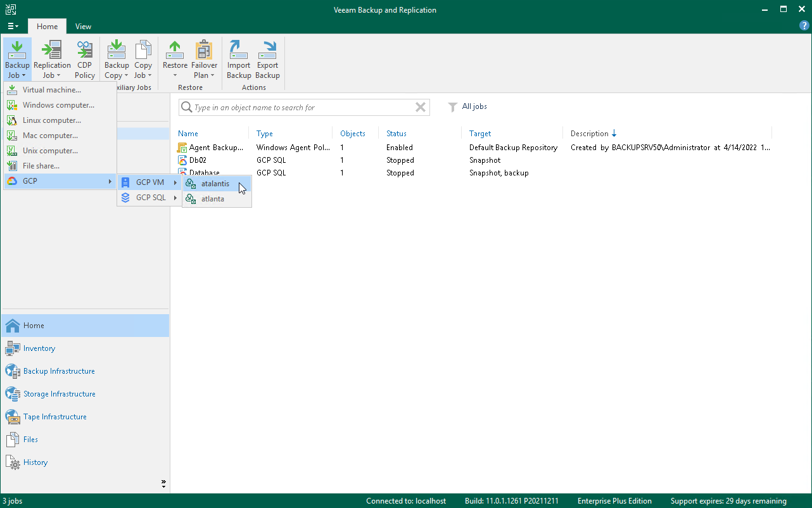Select the GCP VM submenu item
The height and width of the screenshot is (508, 812).
coord(149,182)
